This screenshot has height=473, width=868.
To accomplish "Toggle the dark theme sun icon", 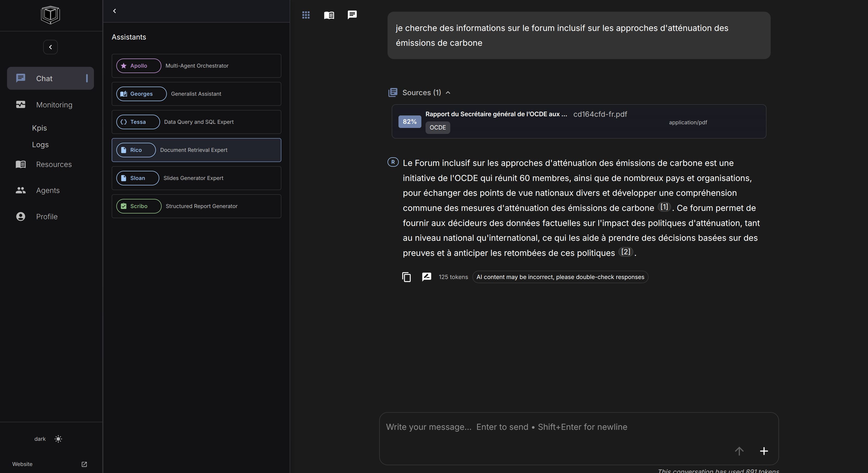I will coord(58,439).
